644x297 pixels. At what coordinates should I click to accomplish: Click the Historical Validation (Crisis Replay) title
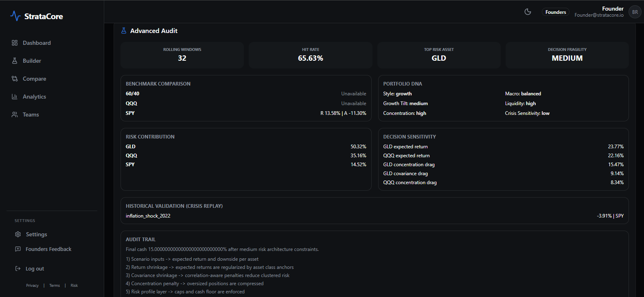tap(174, 206)
